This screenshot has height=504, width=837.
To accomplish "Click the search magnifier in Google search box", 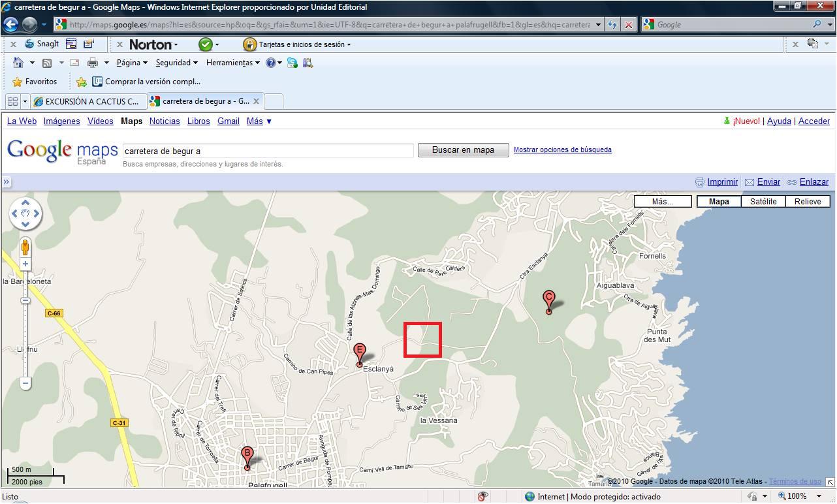I will pyautogui.click(x=817, y=24).
